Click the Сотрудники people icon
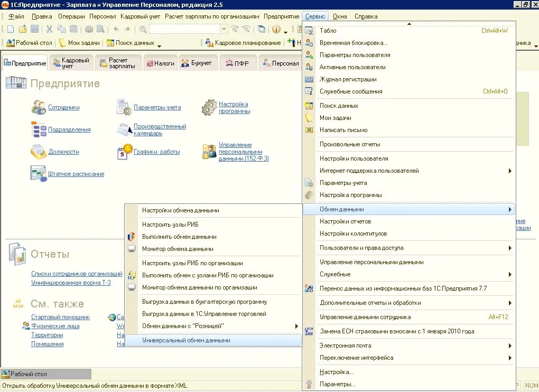This screenshot has height=392, width=539. click(39, 107)
